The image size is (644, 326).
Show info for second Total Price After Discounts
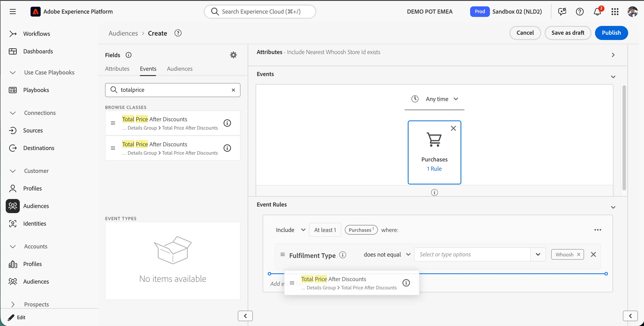point(227,148)
